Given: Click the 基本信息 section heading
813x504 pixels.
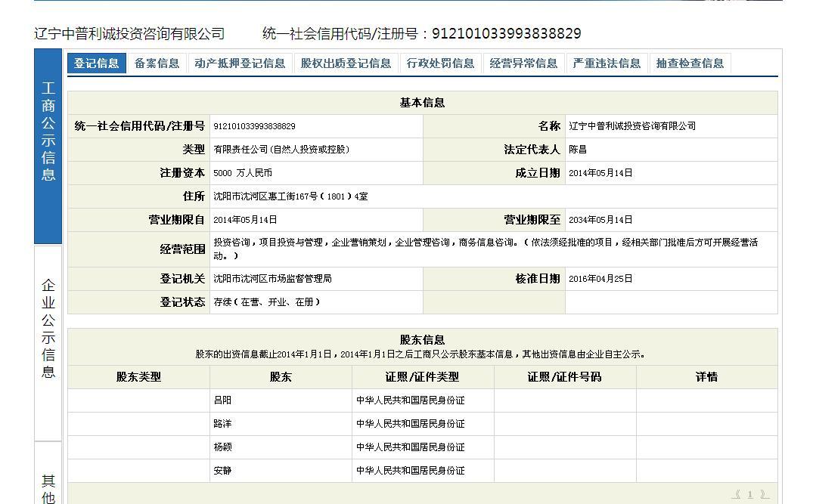Looking at the screenshot, I should 422,103.
